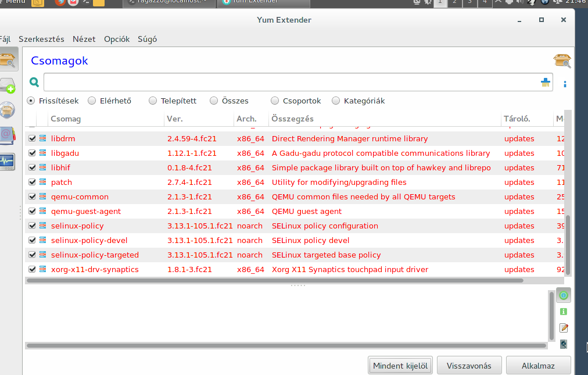Open the yellow folder icon in top panel

[99, 3]
